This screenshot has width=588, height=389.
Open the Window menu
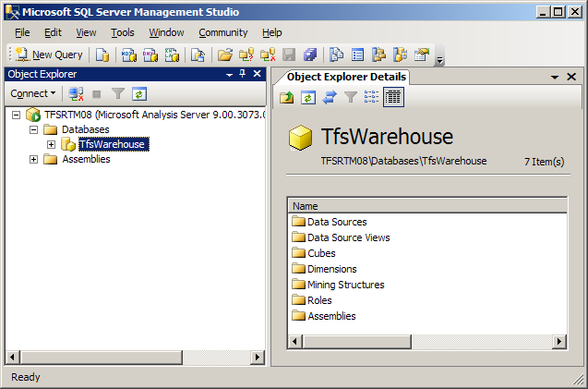[166, 32]
